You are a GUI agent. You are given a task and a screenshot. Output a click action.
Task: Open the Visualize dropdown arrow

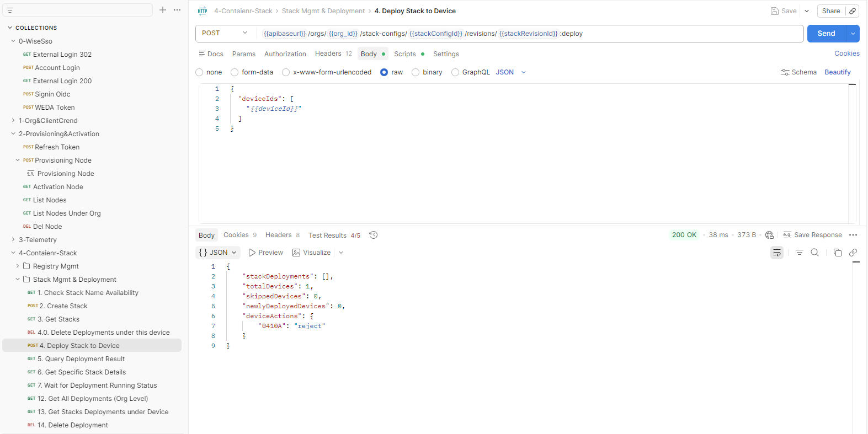click(x=341, y=253)
